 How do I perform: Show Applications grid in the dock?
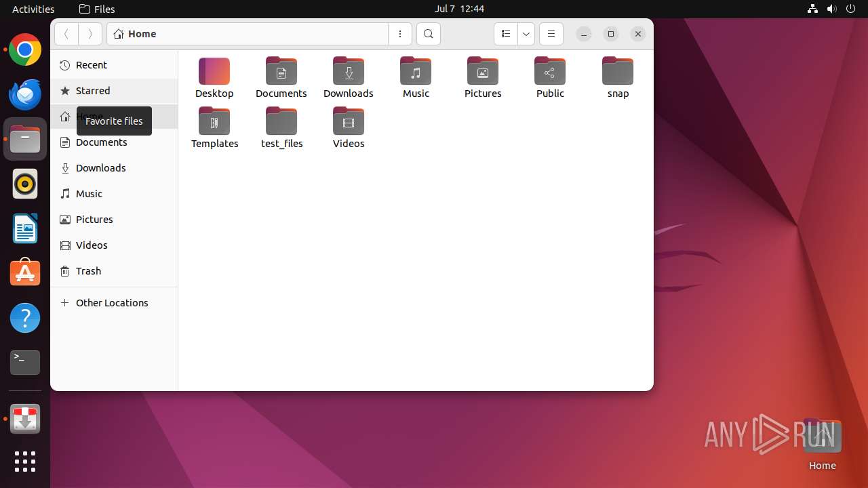pyautogui.click(x=25, y=462)
